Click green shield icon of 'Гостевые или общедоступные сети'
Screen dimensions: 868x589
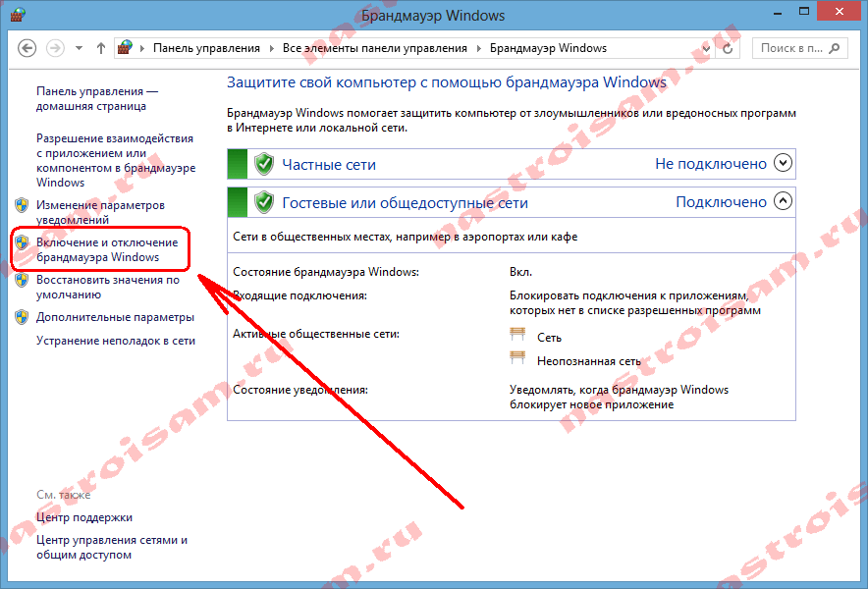[x=264, y=202]
